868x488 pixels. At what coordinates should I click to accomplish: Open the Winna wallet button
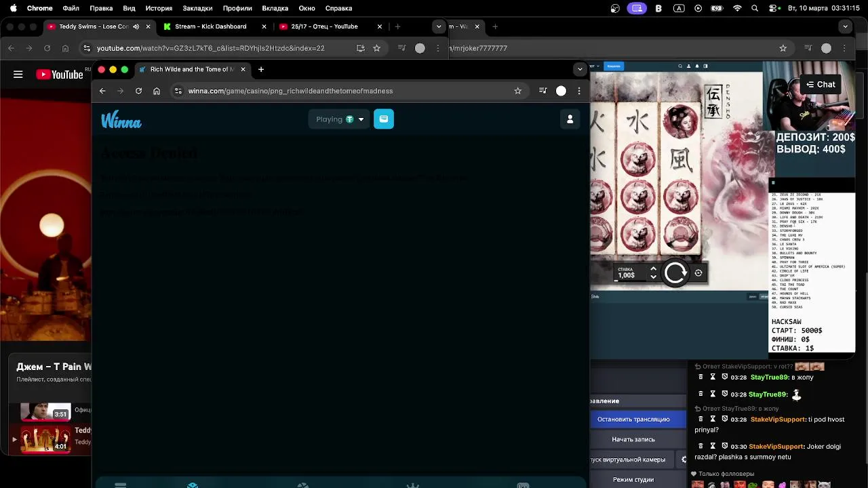pos(383,119)
